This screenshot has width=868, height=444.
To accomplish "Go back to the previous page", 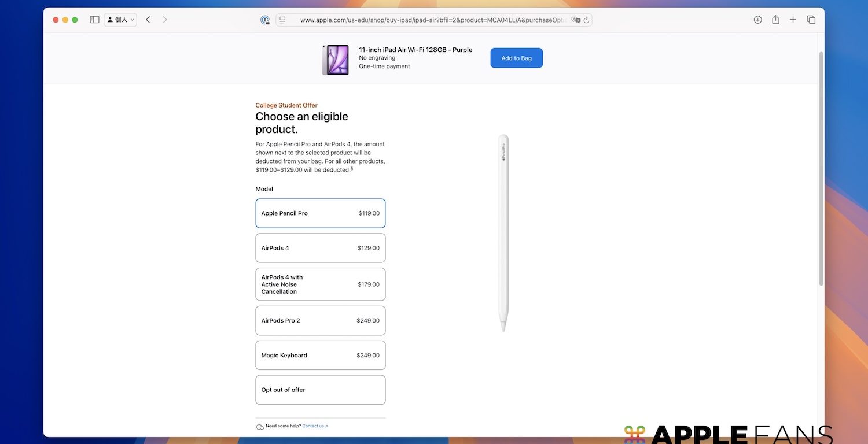I will point(148,20).
